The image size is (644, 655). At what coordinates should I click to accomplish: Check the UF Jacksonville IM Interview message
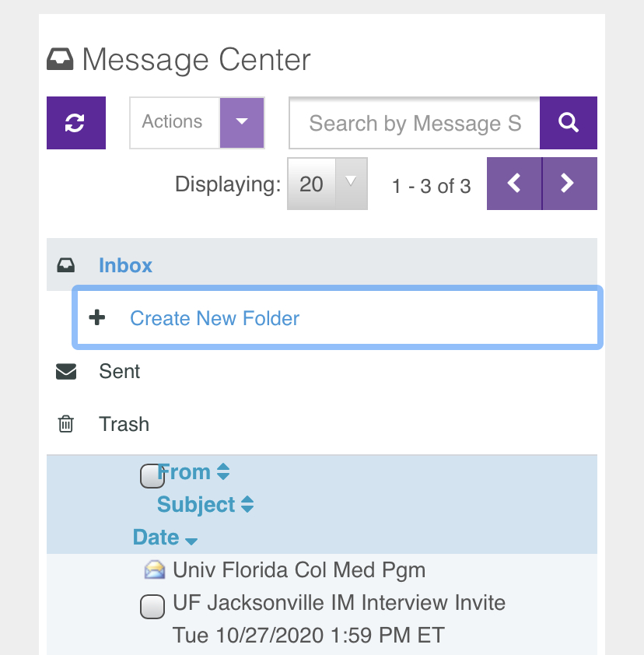(x=152, y=606)
